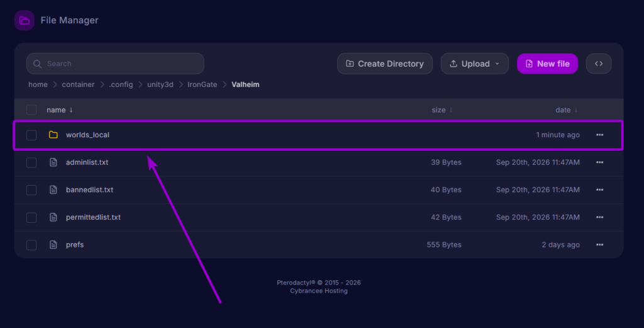The image size is (644, 328).
Task: Check the box for worlds_local
Action: click(31, 135)
